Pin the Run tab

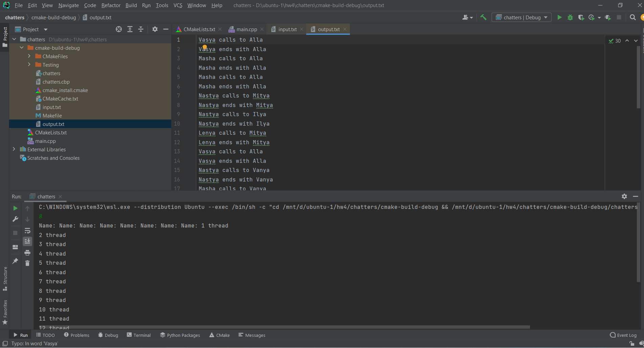(15, 261)
